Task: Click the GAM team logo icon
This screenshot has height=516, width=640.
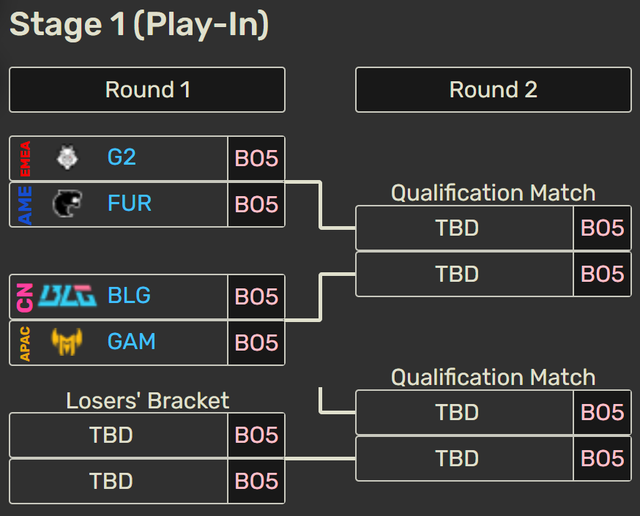Action: [68, 342]
